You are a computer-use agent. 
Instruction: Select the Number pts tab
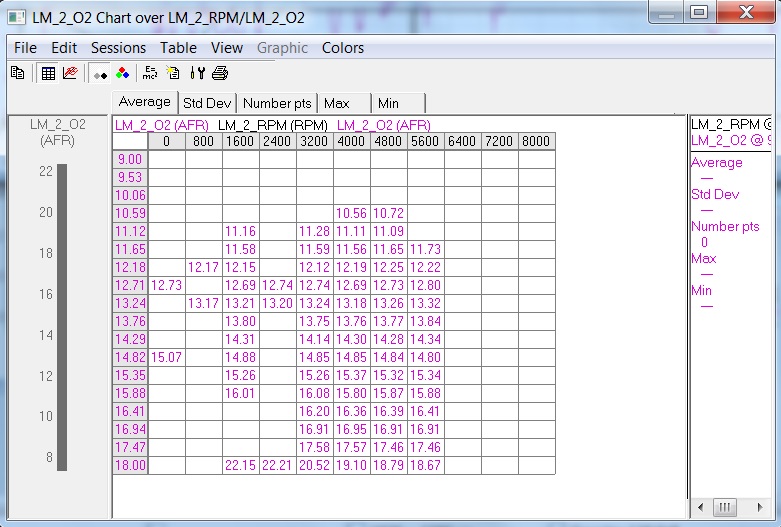coord(278,103)
